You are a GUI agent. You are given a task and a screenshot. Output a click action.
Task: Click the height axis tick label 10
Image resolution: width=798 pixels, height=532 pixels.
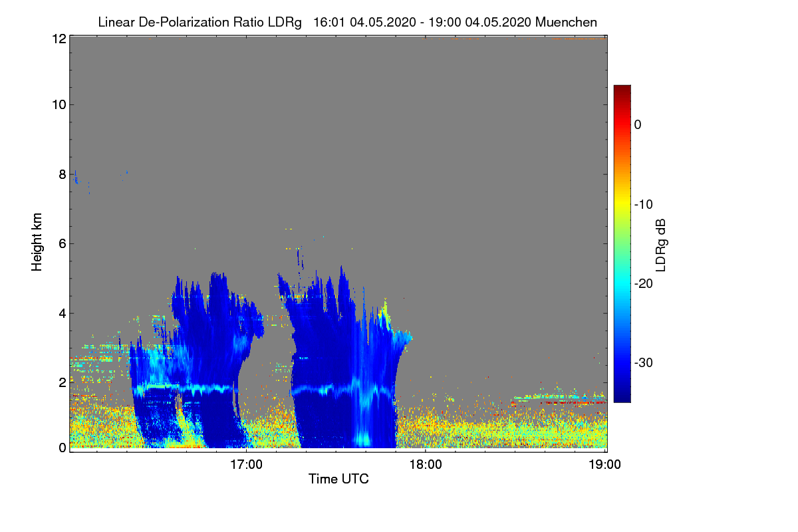pos(59,104)
